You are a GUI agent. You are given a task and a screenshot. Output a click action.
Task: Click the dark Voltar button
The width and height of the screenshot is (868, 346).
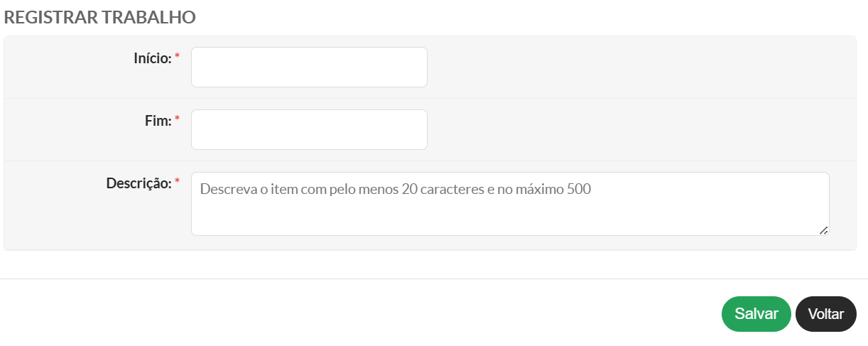pos(825,314)
